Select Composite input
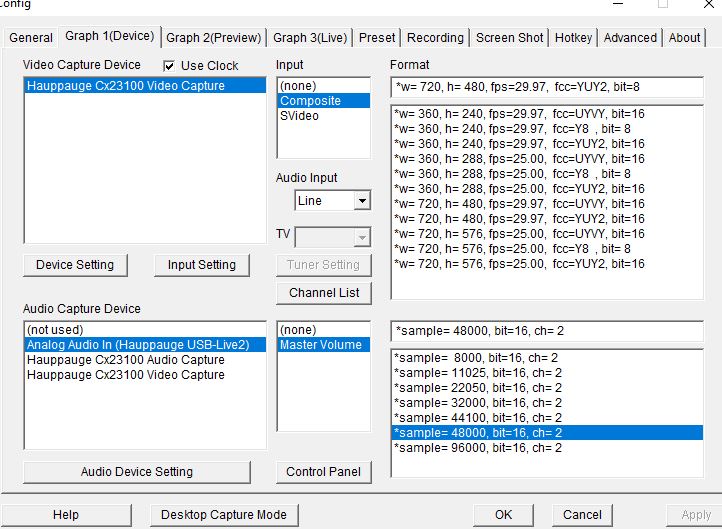The image size is (722, 529). [x=324, y=100]
